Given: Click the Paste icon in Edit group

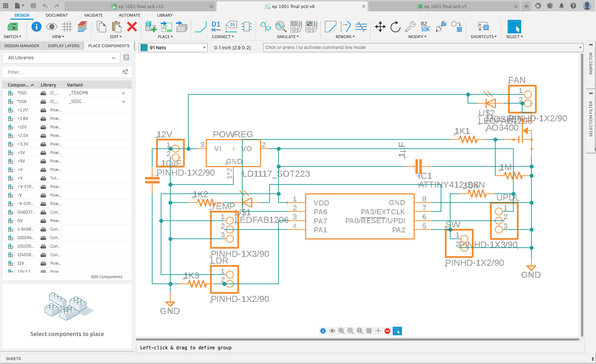Looking at the screenshot, I should pos(117,27).
